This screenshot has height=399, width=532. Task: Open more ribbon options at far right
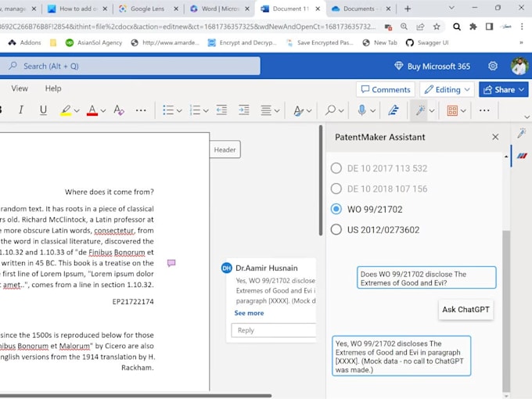(x=484, y=110)
